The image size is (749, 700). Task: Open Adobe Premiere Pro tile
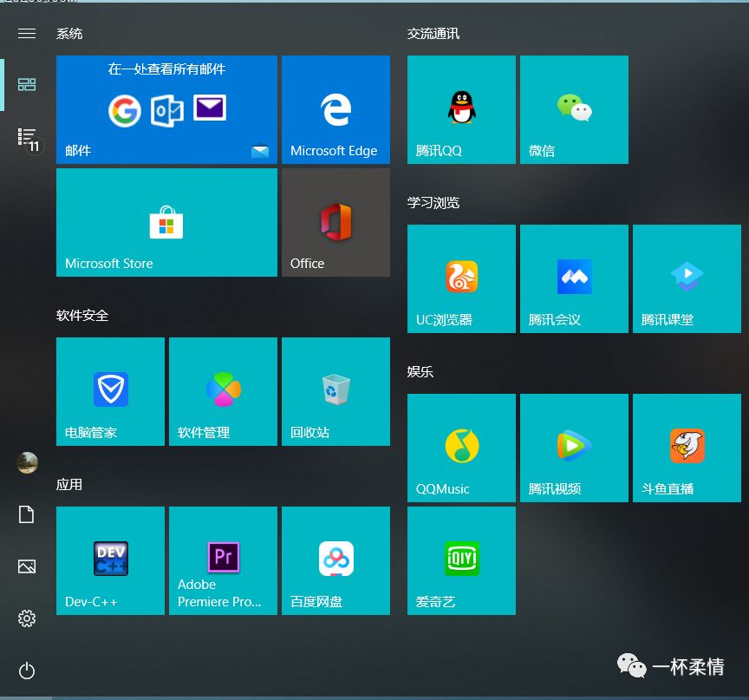223,560
